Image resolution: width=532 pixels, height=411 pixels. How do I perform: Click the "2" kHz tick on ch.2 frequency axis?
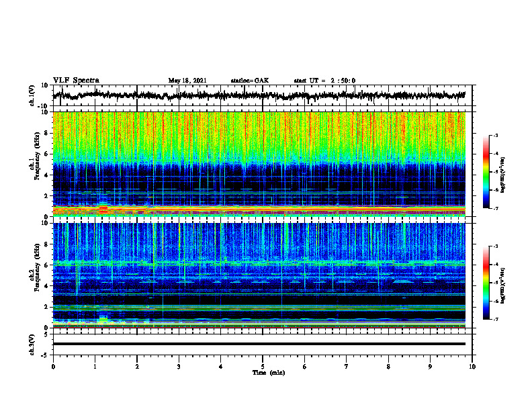(x=46, y=307)
